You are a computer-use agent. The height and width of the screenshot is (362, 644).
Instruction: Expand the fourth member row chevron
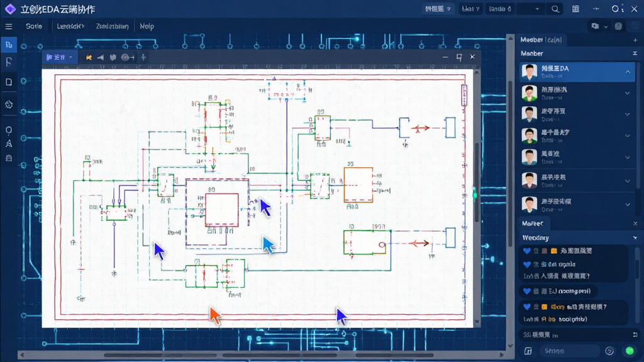pyautogui.click(x=628, y=136)
